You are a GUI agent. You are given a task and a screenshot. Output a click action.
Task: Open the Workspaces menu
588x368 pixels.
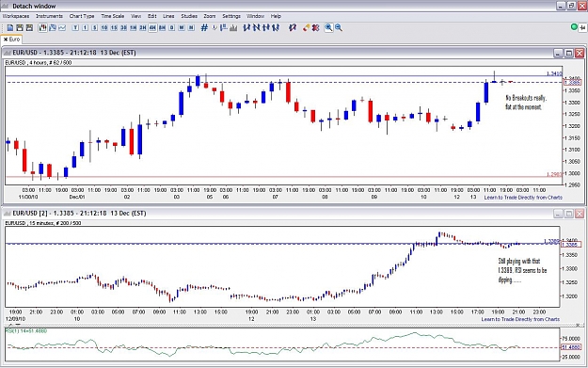coord(16,16)
